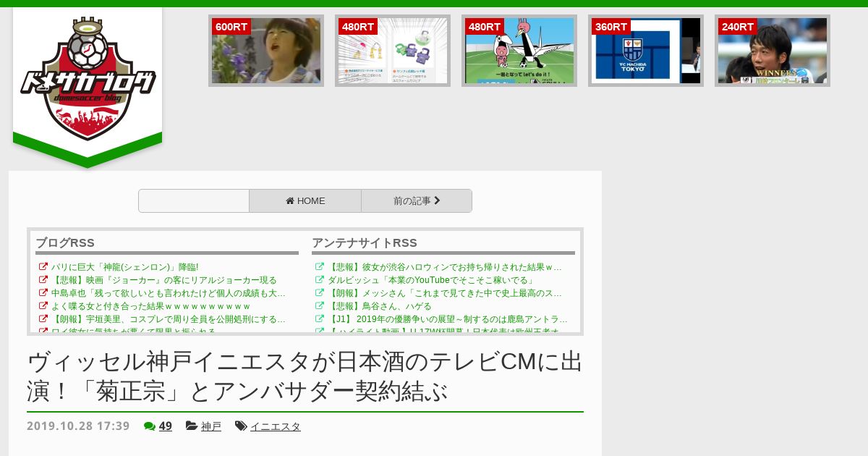Click external-link icon beside 映画『ジョーカー』 entry
The width and height of the screenshot is (868, 456).
(x=43, y=280)
